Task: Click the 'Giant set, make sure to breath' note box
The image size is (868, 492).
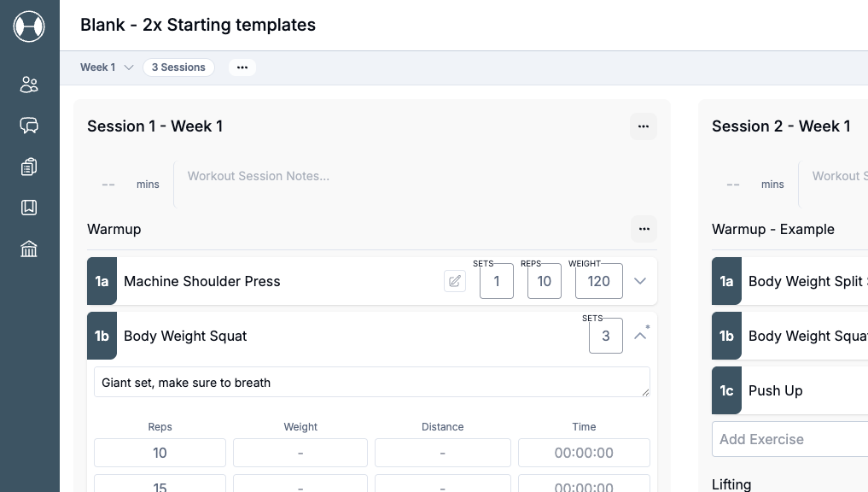Action: [372, 383]
